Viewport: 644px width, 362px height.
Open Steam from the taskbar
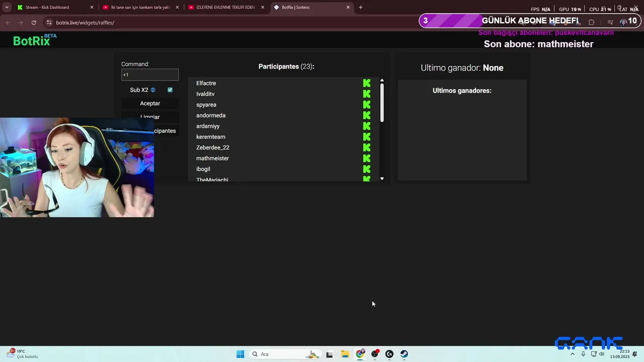pyautogui.click(x=404, y=354)
